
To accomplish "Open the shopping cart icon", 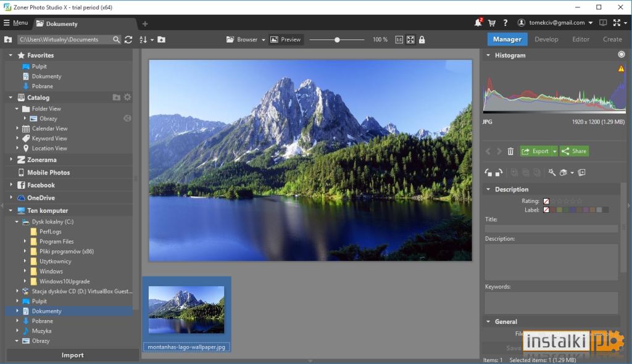I will tap(492, 23).
